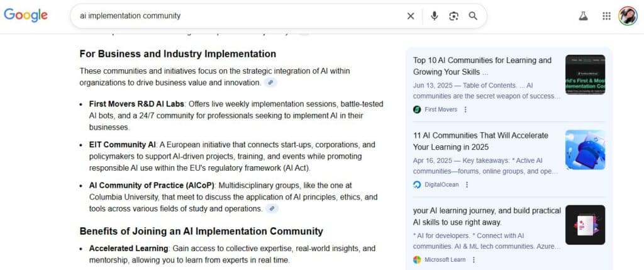This screenshot has height=270, width=644.
Task: Open more options next to First Movers
Action: (x=465, y=110)
